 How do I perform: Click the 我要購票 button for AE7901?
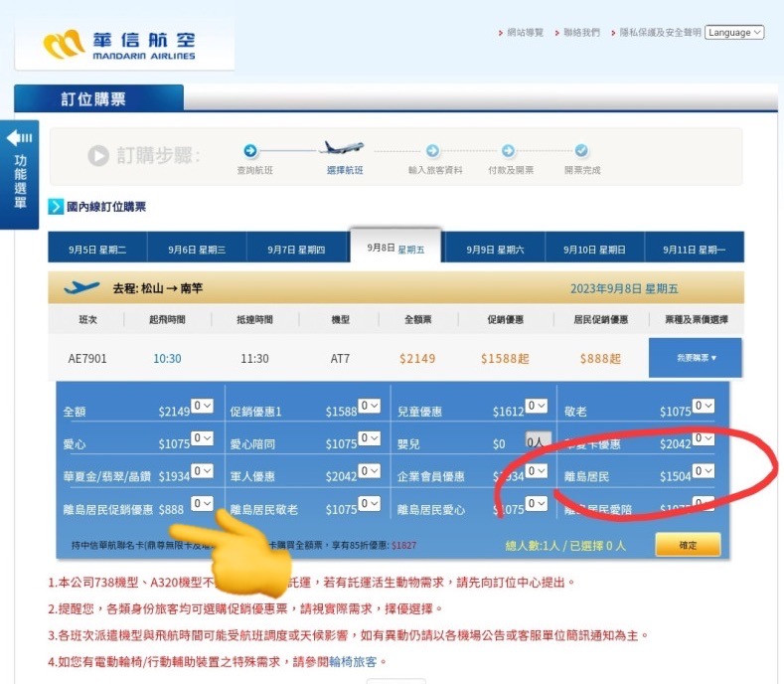[696, 358]
